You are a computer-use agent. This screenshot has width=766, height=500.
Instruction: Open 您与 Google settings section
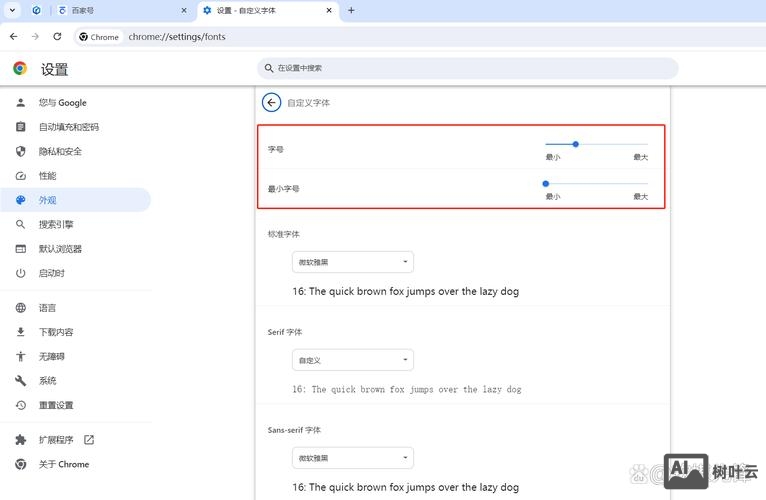pyautogui.click(x=62, y=102)
